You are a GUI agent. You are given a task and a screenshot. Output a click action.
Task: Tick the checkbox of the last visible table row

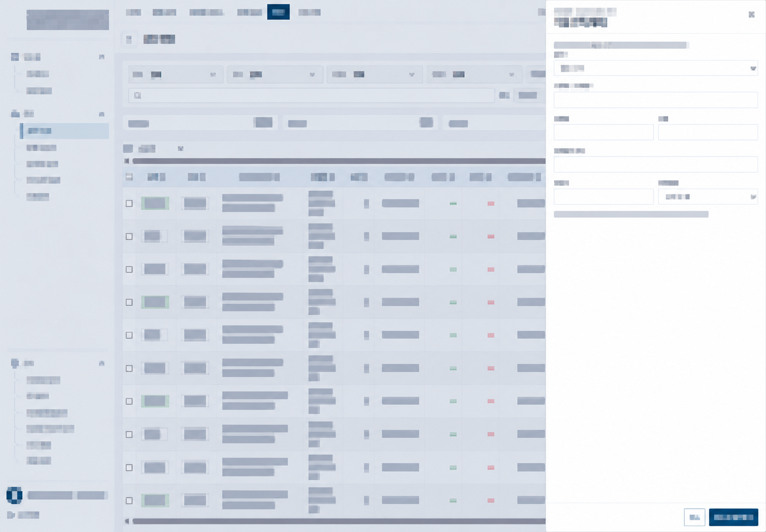[x=129, y=501]
